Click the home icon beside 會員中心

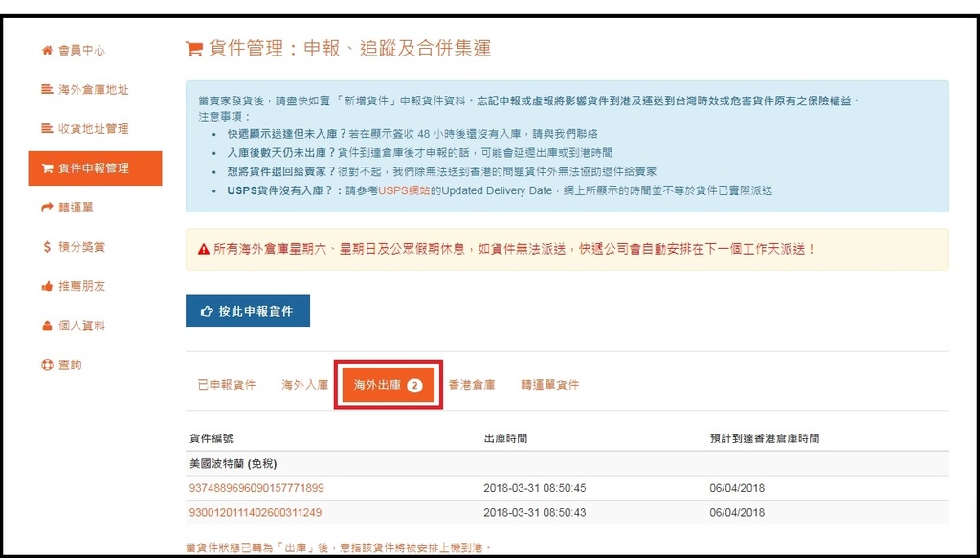tap(46, 51)
